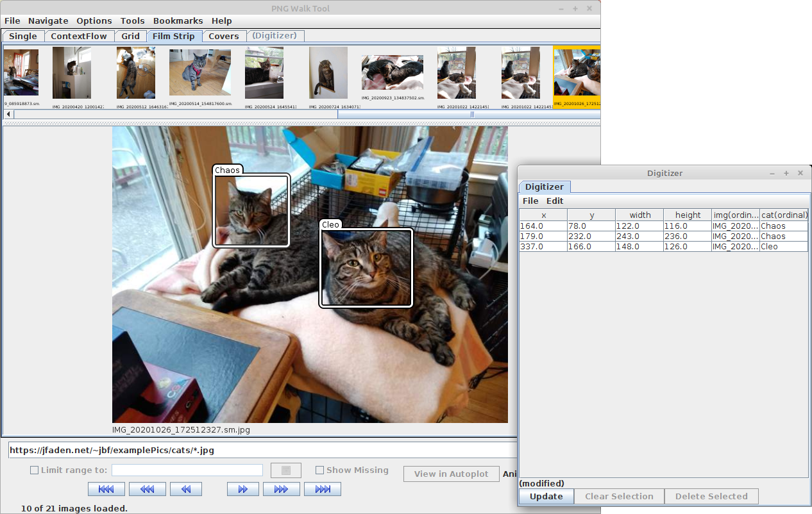Viewport: 812px width, 514px height.
Task: Click the x column header in Digitizer table
Action: click(x=543, y=215)
